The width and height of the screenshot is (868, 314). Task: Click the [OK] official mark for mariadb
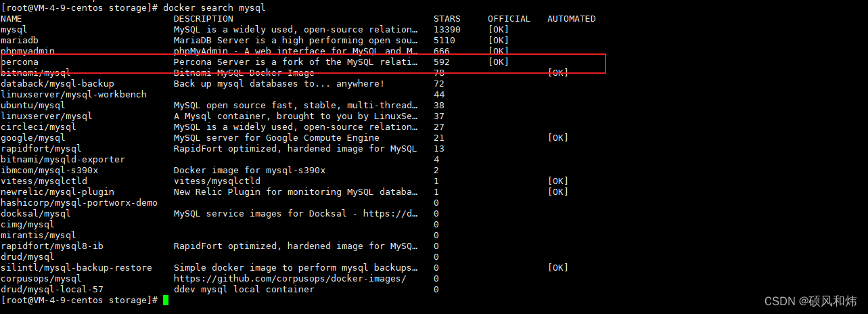click(499, 41)
